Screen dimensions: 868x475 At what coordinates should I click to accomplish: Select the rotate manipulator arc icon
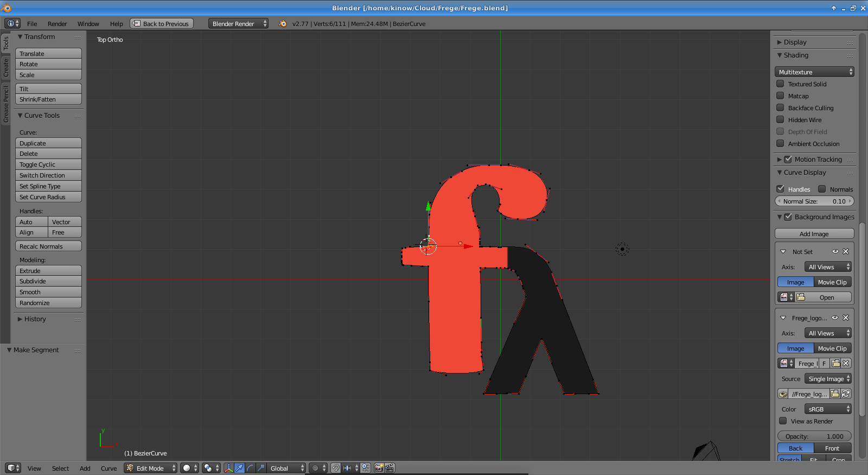(250, 468)
